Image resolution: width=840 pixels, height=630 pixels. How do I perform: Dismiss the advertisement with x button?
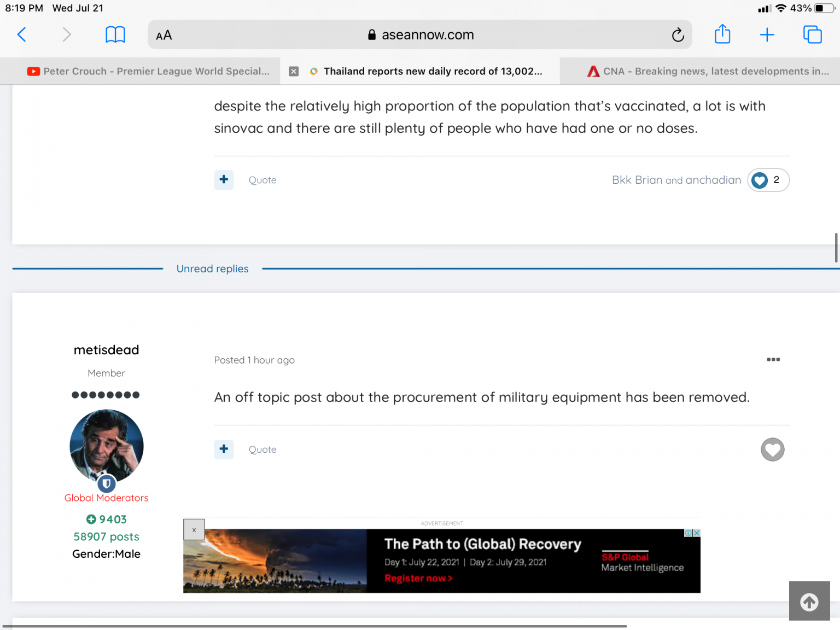click(x=194, y=530)
